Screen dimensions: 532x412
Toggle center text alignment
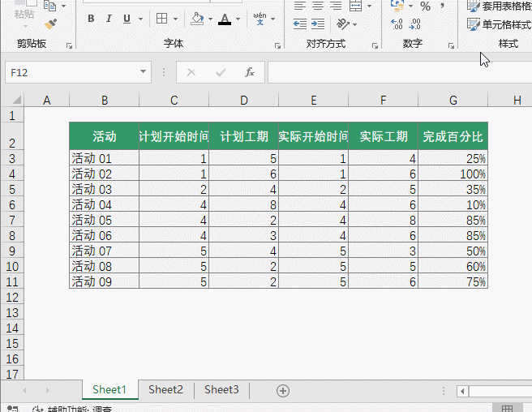point(318,6)
